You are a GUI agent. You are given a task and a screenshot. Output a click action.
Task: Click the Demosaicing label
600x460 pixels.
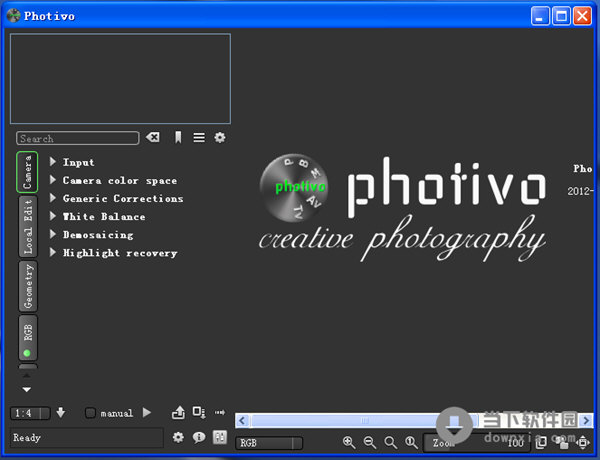(x=98, y=235)
